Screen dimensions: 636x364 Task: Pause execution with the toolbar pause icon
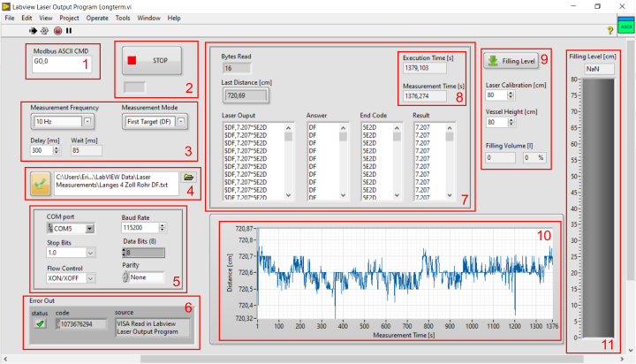tap(69, 29)
